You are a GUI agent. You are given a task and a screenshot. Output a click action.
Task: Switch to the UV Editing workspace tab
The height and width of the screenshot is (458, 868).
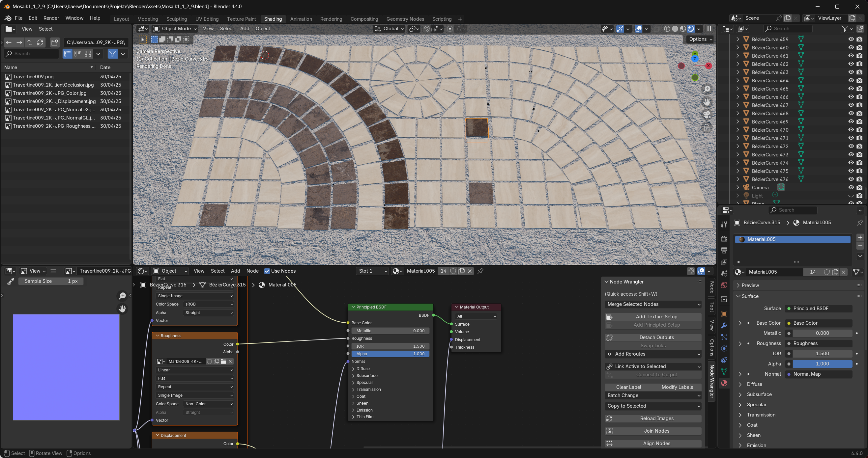pos(207,19)
